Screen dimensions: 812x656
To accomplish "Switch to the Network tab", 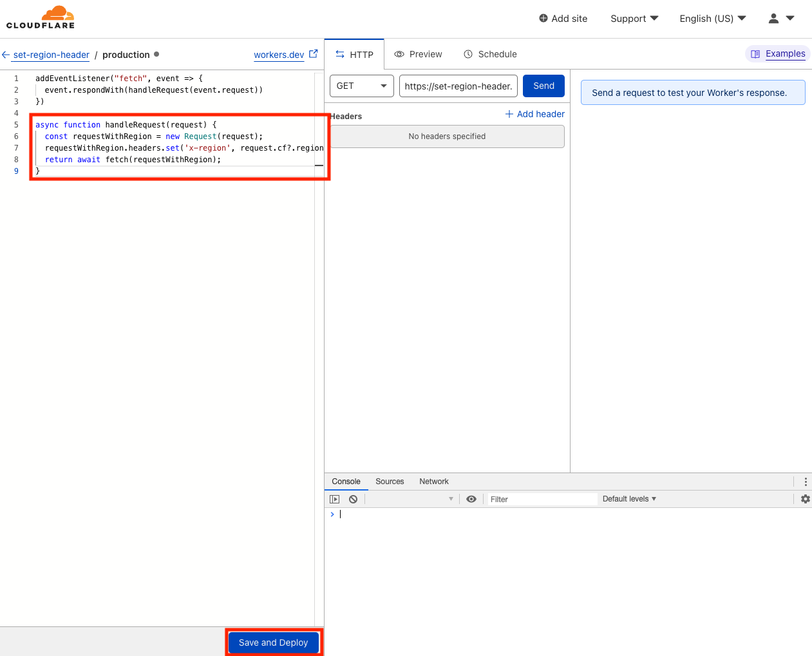I will 433,481.
